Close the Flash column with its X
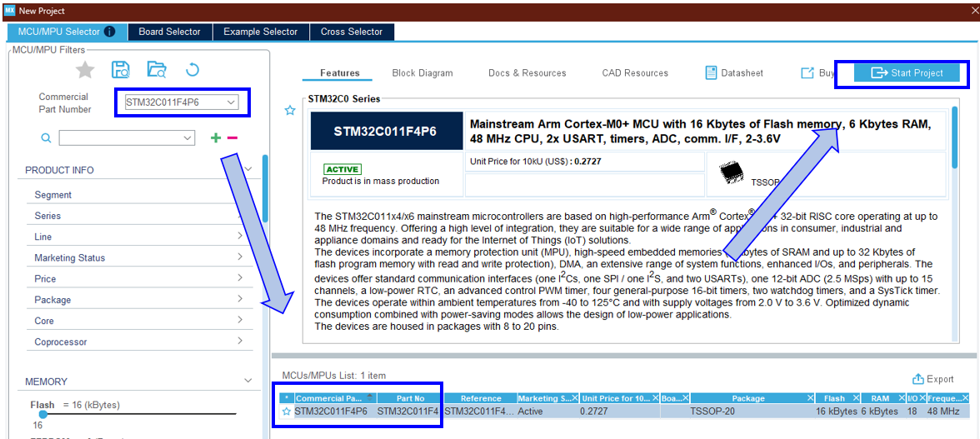Image resolution: width=980 pixels, height=439 pixels. [x=854, y=398]
